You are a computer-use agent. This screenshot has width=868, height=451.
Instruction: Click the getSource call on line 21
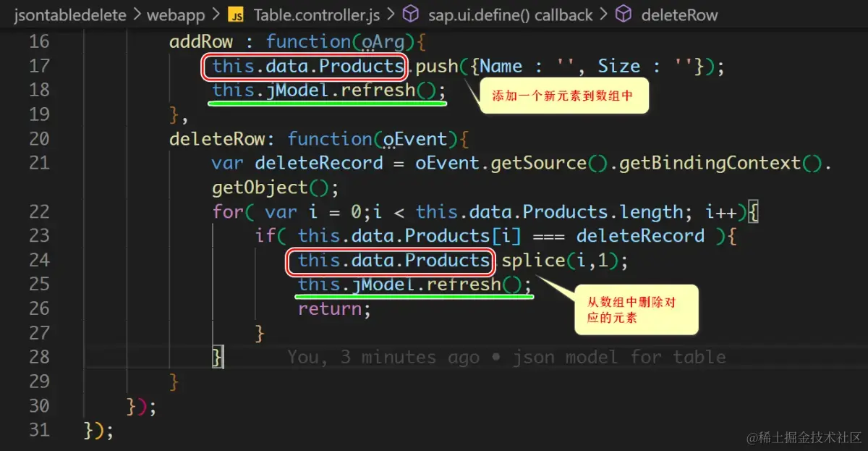tap(538, 164)
